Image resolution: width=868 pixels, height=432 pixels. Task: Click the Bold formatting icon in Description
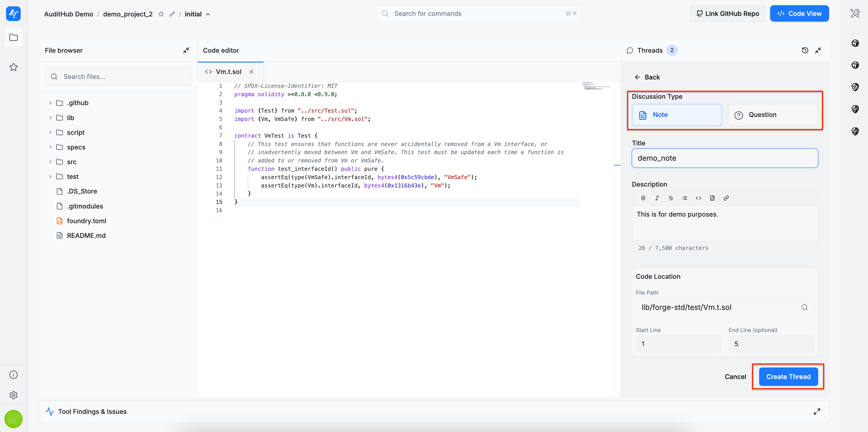(643, 198)
